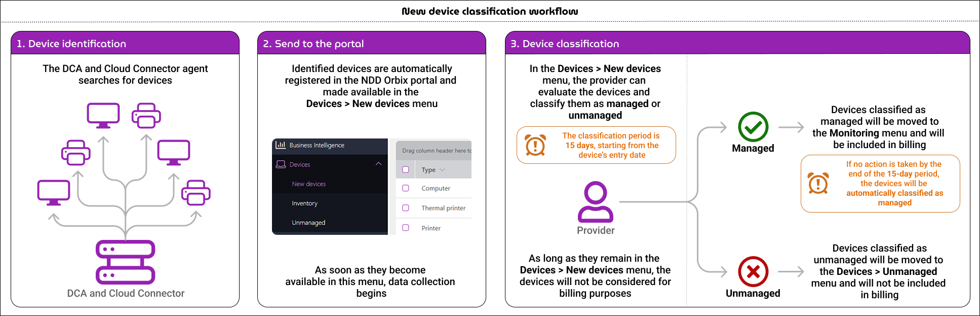Click alarm clock icon beside classification period note
The image size is (980, 316).
coord(535,145)
